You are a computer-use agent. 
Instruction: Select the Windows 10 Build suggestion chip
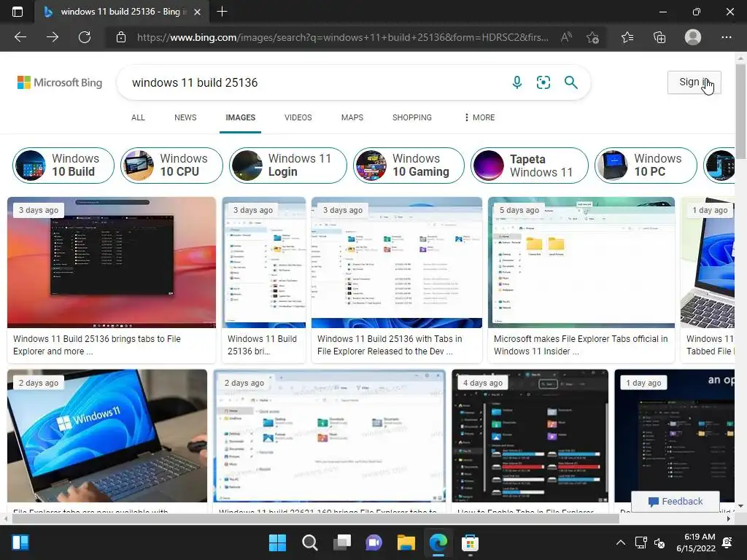pos(63,166)
